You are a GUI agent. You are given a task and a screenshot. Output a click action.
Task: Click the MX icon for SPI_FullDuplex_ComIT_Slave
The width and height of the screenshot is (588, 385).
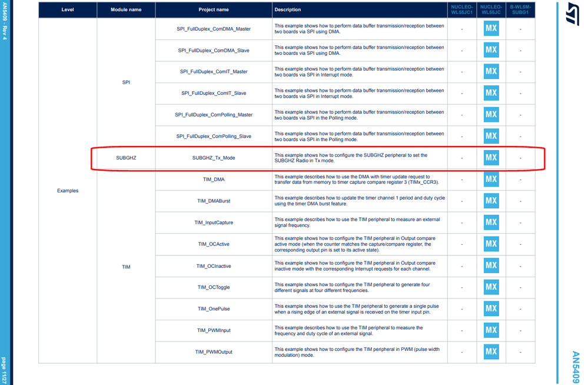[x=491, y=92]
